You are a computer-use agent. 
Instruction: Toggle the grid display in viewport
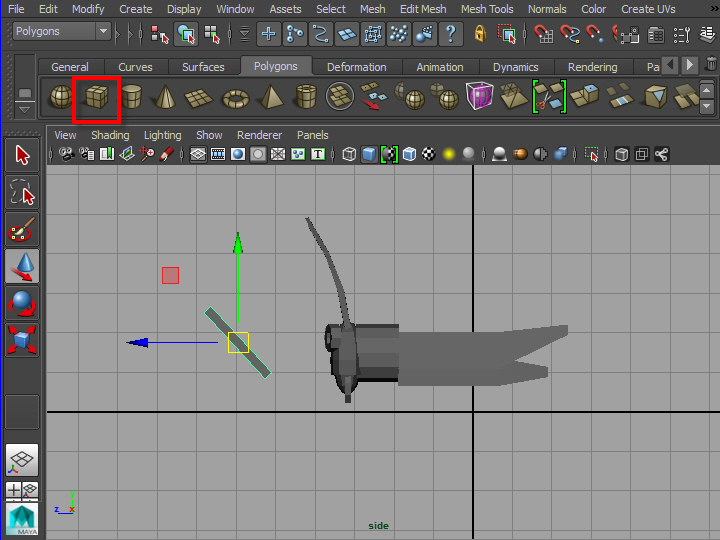coord(198,154)
